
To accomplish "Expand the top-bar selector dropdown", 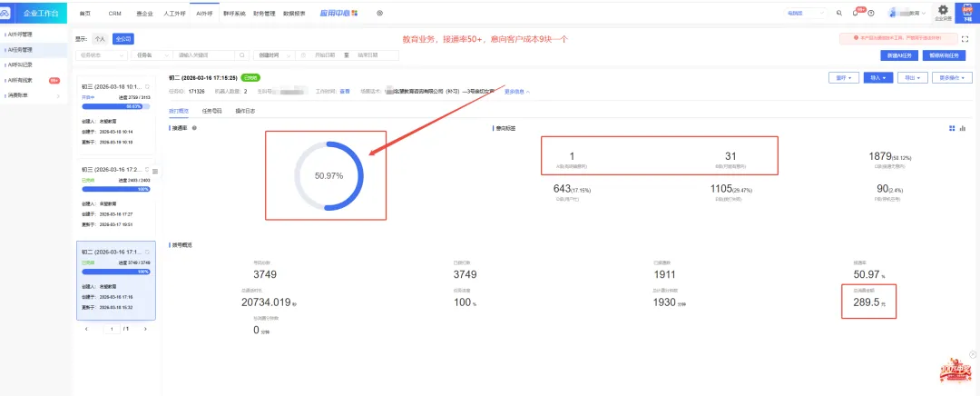I will (x=806, y=13).
